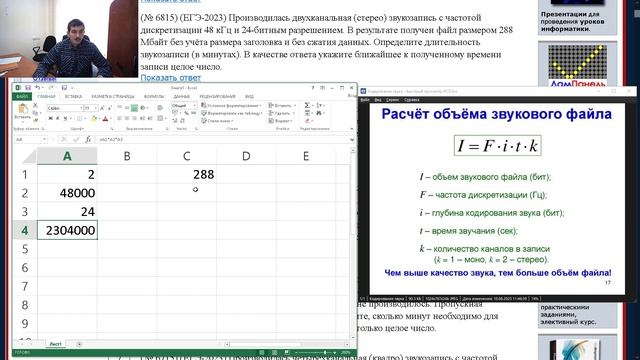Open the Вид menu in the viewer window
Viewport: 640px width, 360px height.
point(378,100)
